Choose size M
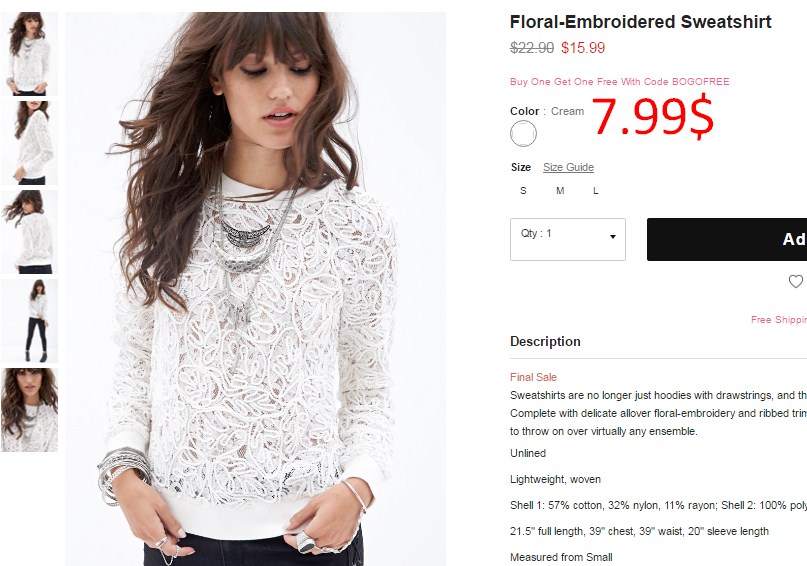 coord(560,191)
